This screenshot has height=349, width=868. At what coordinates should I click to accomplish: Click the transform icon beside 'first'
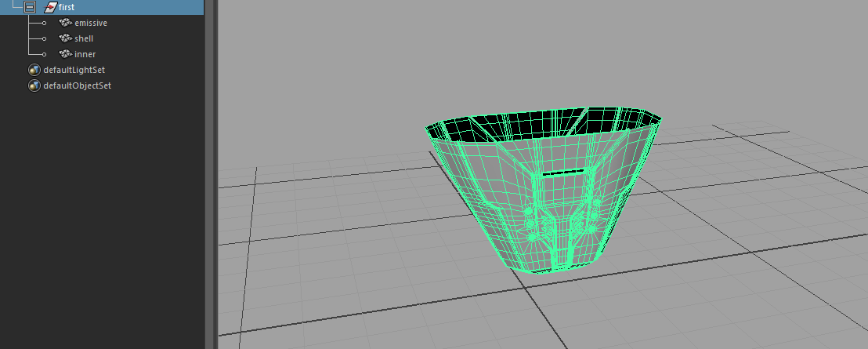pyautogui.click(x=50, y=7)
